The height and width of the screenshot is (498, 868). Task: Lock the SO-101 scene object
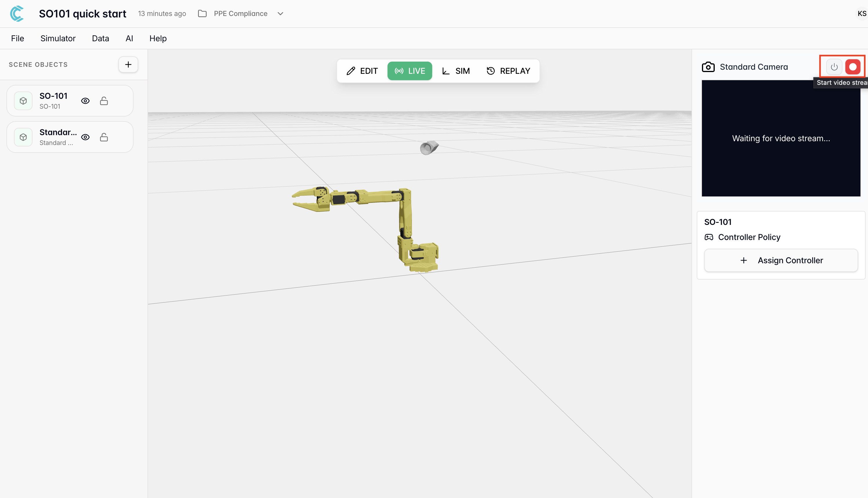click(104, 101)
